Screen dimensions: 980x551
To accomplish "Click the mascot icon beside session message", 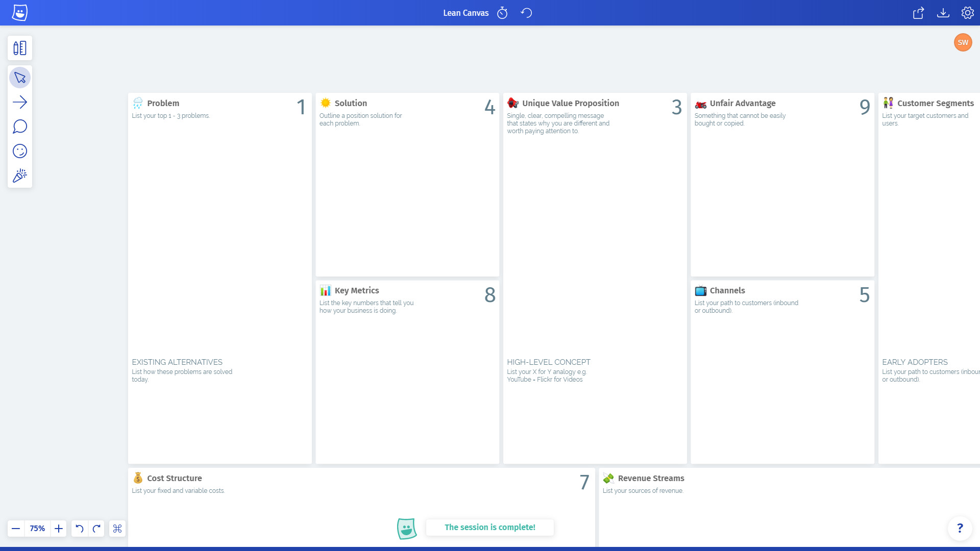I will pyautogui.click(x=407, y=529).
